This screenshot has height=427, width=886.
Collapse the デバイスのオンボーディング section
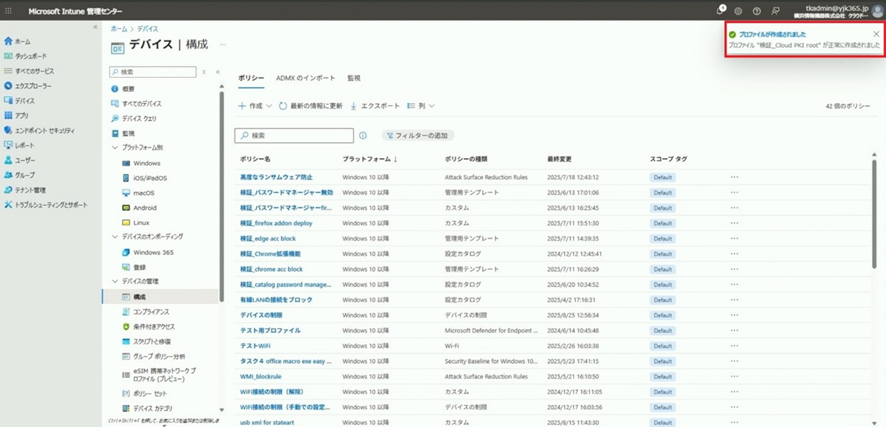[115, 237]
